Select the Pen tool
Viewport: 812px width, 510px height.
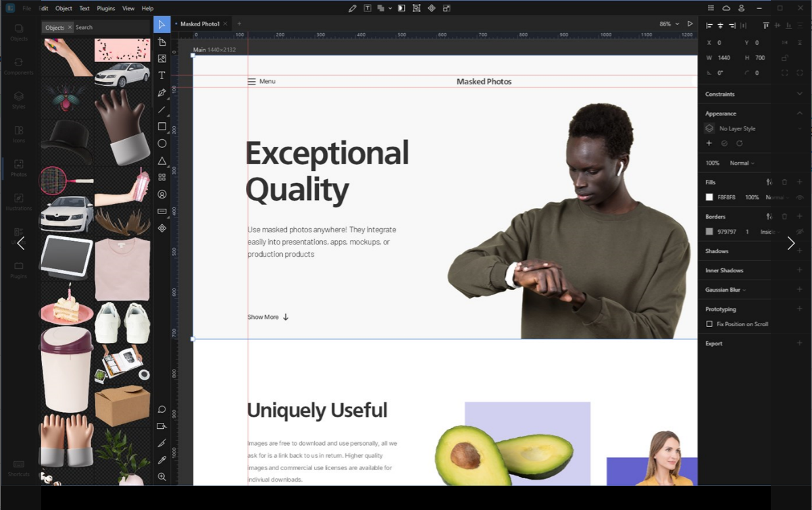tap(162, 93)
